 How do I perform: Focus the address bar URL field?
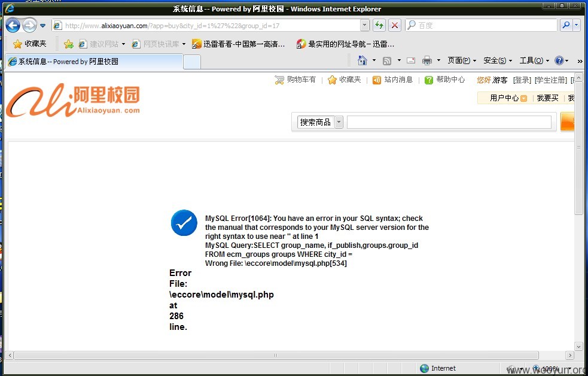(x=211, y=26)
